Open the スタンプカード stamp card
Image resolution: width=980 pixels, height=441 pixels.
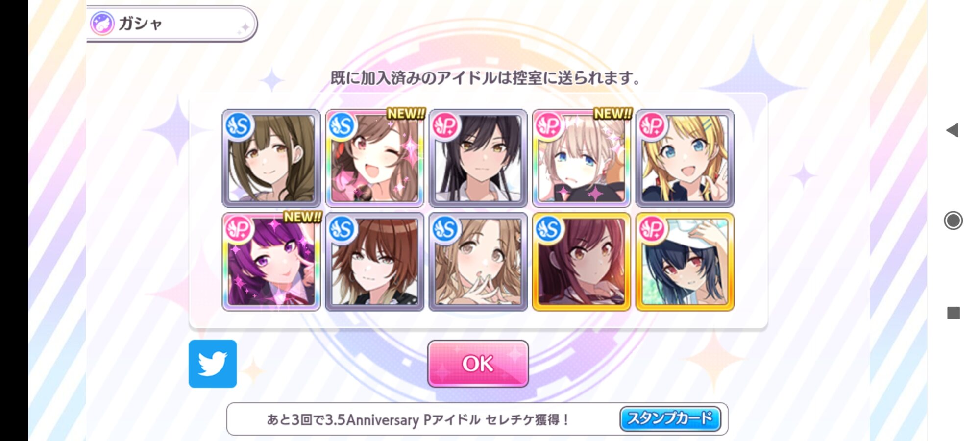tap(670, 418)
